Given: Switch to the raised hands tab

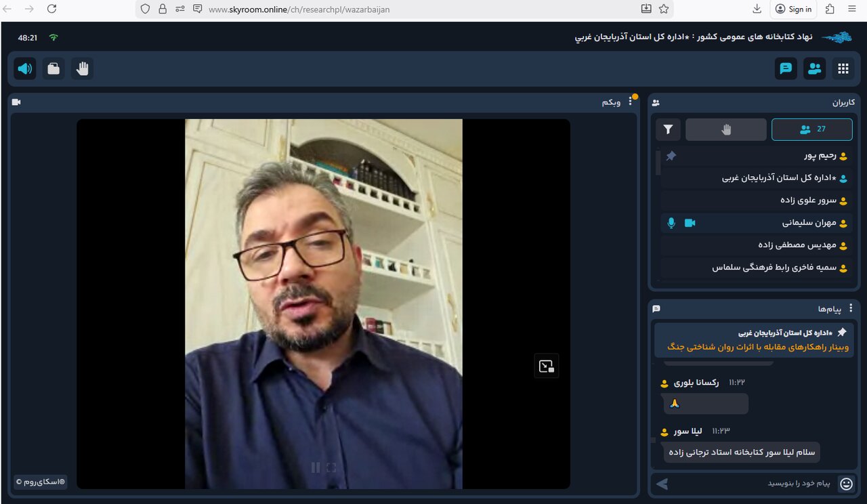Looking at the screenshot, I should click(726, 129).
